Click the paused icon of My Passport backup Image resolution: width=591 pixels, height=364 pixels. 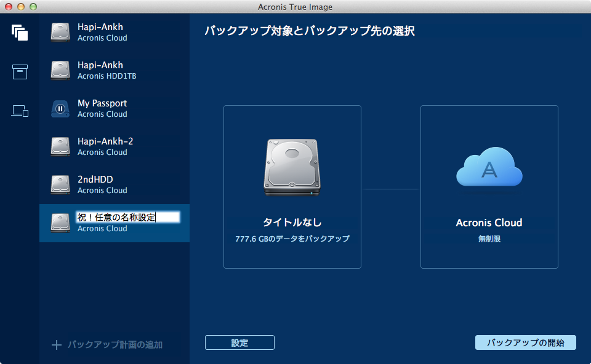[x=60, y=108]
